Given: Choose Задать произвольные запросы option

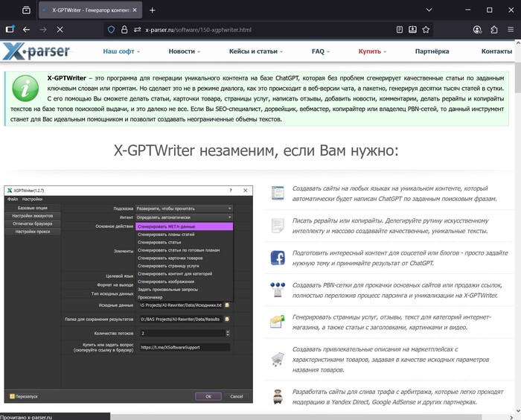Looking at the screenshot, I should [184, 290].
